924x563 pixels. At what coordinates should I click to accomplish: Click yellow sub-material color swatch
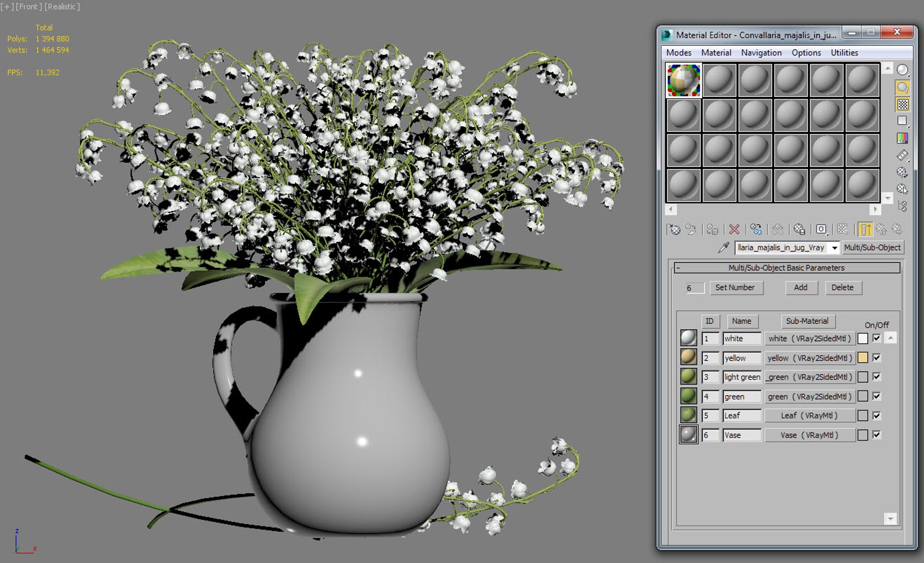tap(863, 358)
